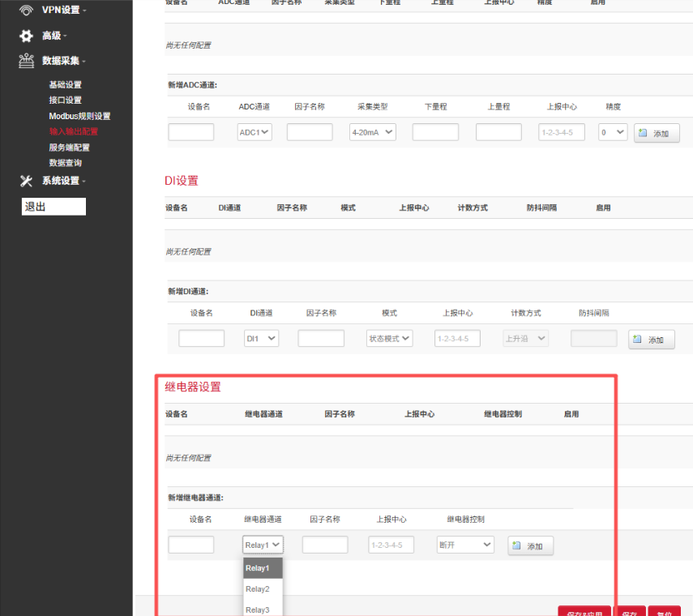Choose Relay3 from the open list

(263, 610)
